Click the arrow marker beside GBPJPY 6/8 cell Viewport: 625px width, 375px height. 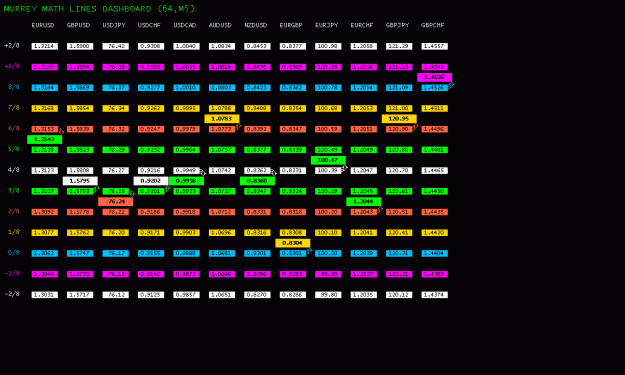click(x=415, y=127)
